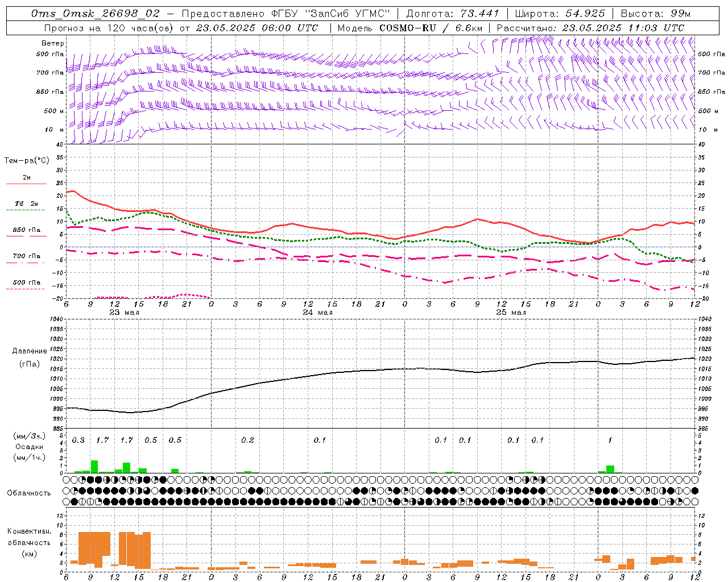Select the 700 гПа temperature legend entry
Viewport: 728px width, 582px height.
click(x=26, y=256)
